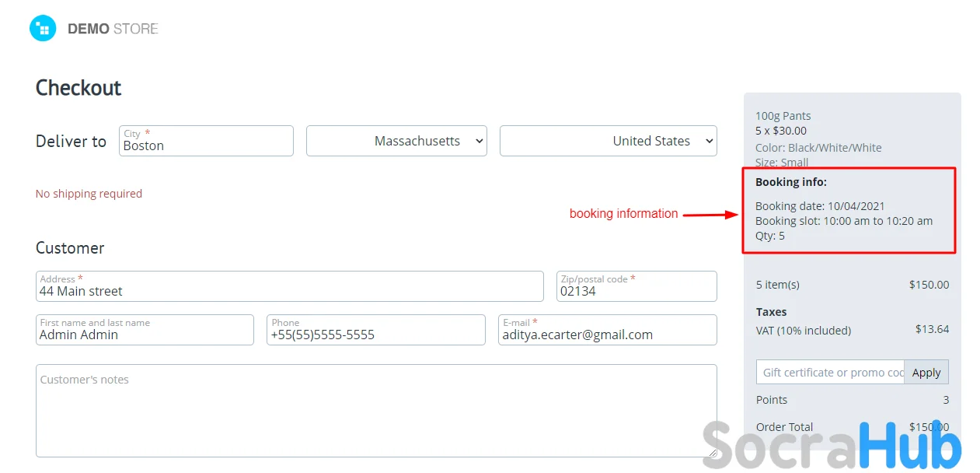Open the Massachusetts state dropdown

396,141
